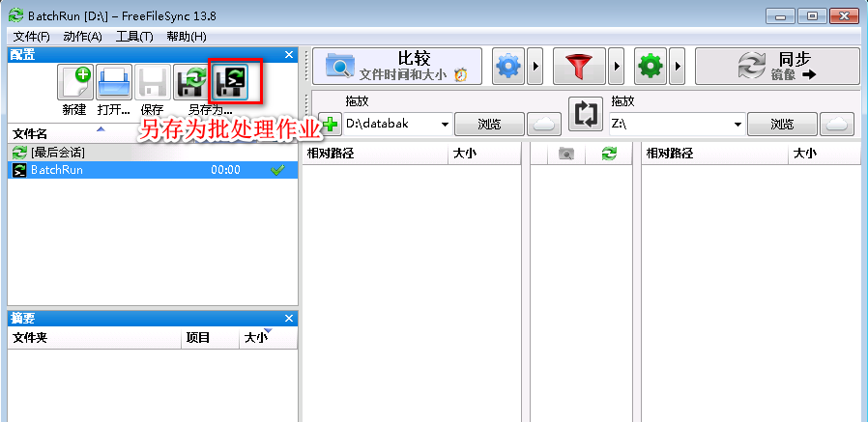This screenshot has width=868, height=422.
Task: Click the 比较 compare button
Action: [396, 67]
